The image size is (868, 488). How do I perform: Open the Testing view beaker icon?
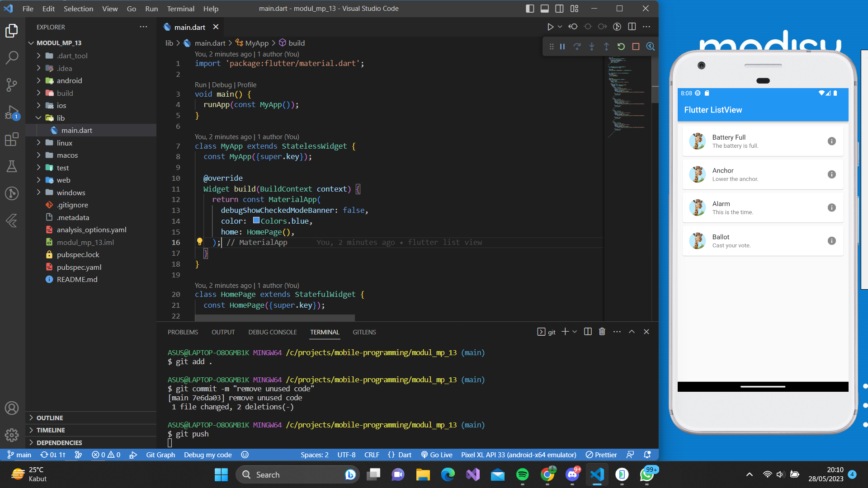[x=12, y=166]
